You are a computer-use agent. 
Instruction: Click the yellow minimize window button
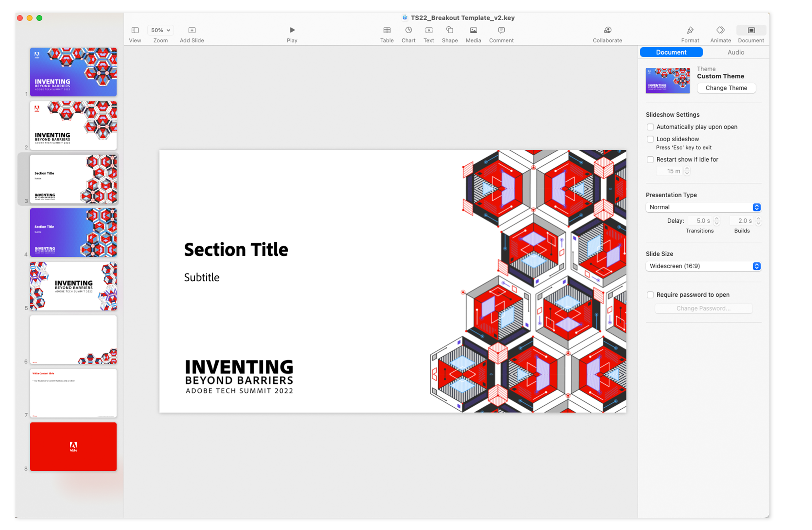tap(30, 18)
